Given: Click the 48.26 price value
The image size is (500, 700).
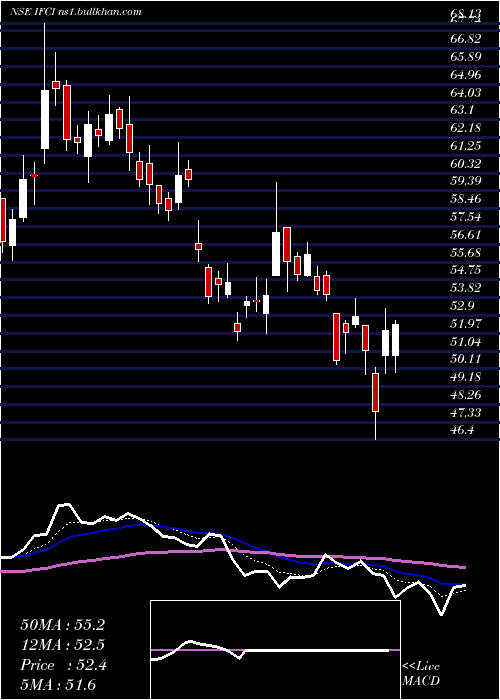Looking at the screenshot, I should pos(466,394).
